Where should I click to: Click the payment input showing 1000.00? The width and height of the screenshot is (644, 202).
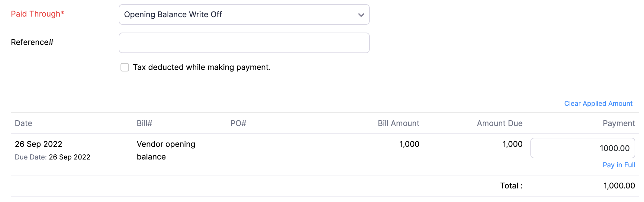tap(582, 148)
